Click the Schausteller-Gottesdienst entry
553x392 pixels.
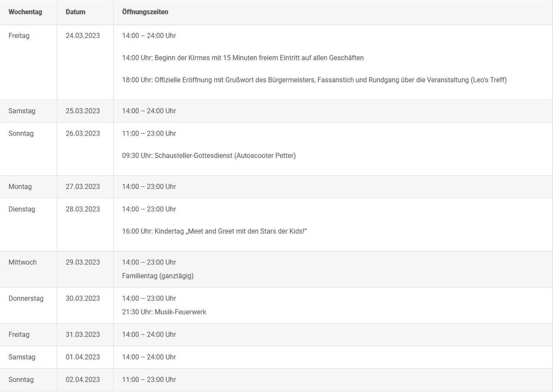pos(209,156)
